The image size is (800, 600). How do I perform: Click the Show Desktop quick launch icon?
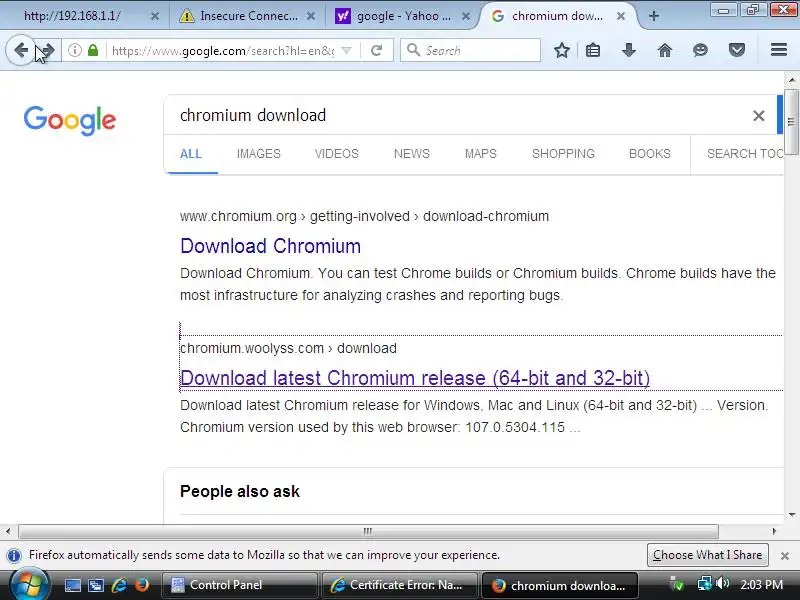click(72, 585)
